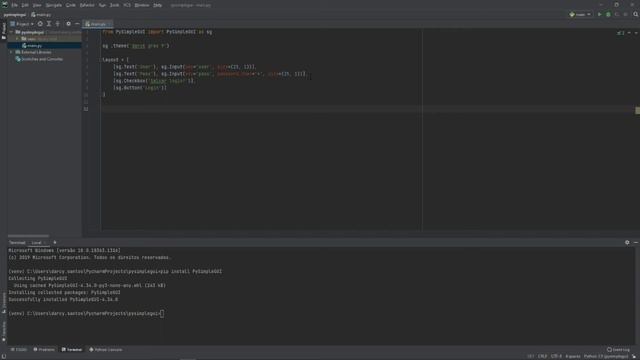Screen dimensions: 640x360
Task: Open the Code menu
Action: pos(71,5)
